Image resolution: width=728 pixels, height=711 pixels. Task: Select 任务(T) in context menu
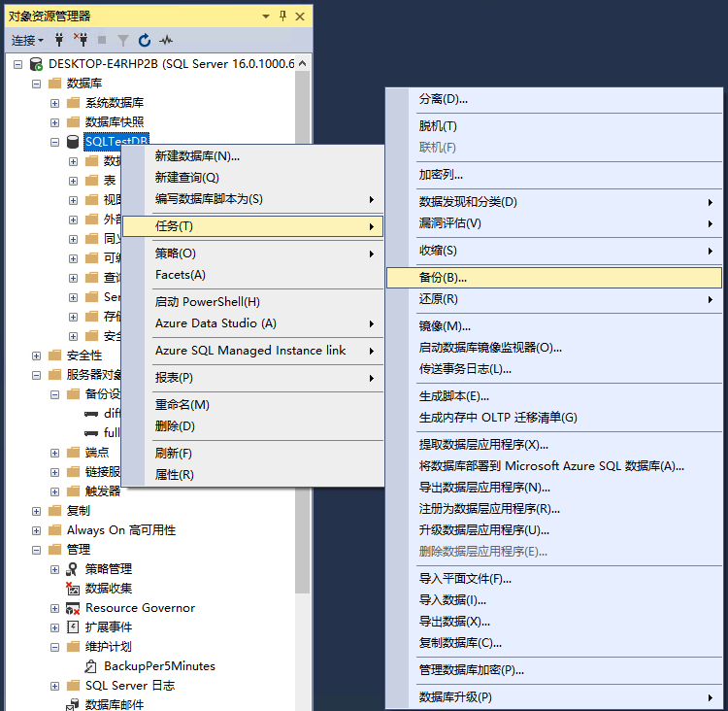(x=253, y=226)
